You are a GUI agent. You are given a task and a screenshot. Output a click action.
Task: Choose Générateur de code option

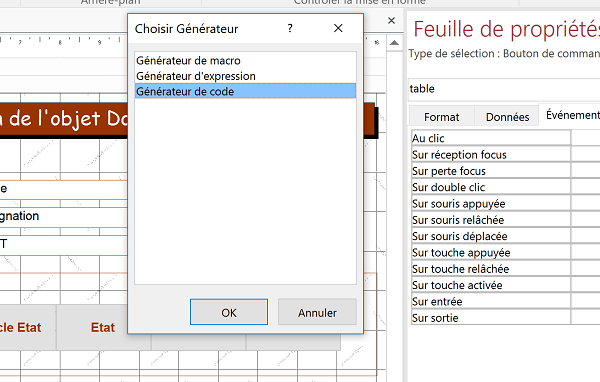[x=245, y=91]
